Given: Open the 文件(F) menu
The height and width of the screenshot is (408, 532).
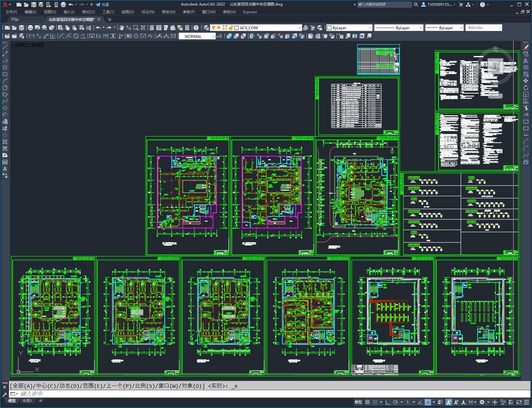Looking at the screenshot, I should 11,12.
